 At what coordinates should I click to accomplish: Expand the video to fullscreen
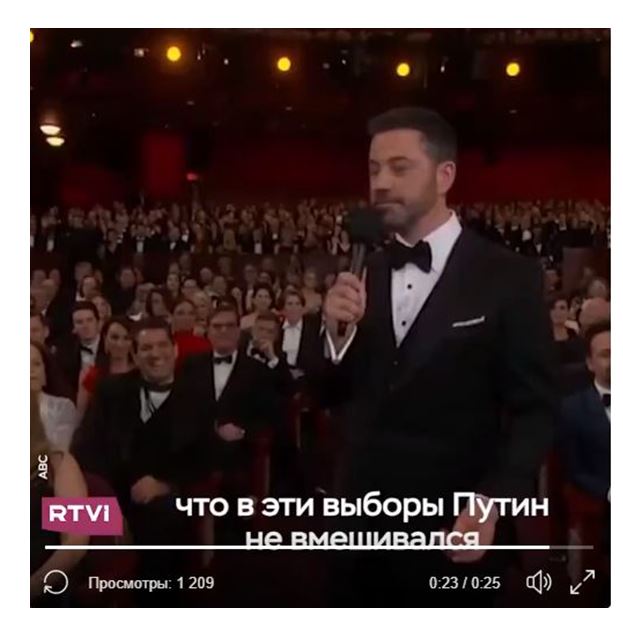[582, 582]
